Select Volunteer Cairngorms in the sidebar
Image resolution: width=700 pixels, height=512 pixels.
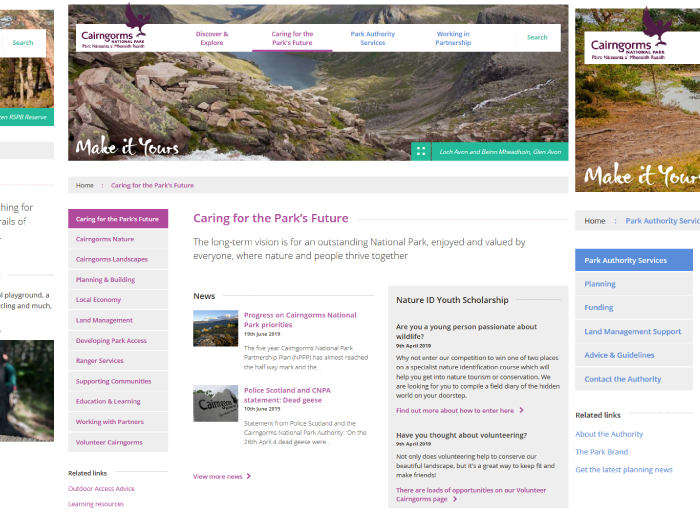118,442
